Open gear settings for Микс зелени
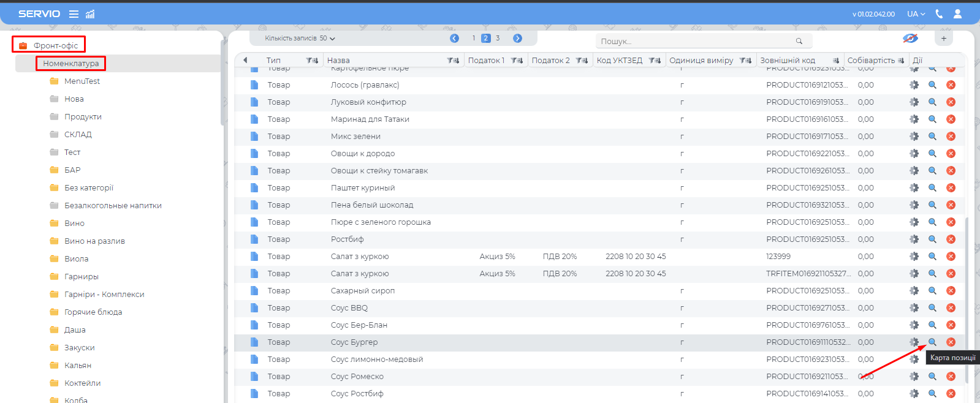This screenshot has width=980, height=403. [x=914, y=137]
